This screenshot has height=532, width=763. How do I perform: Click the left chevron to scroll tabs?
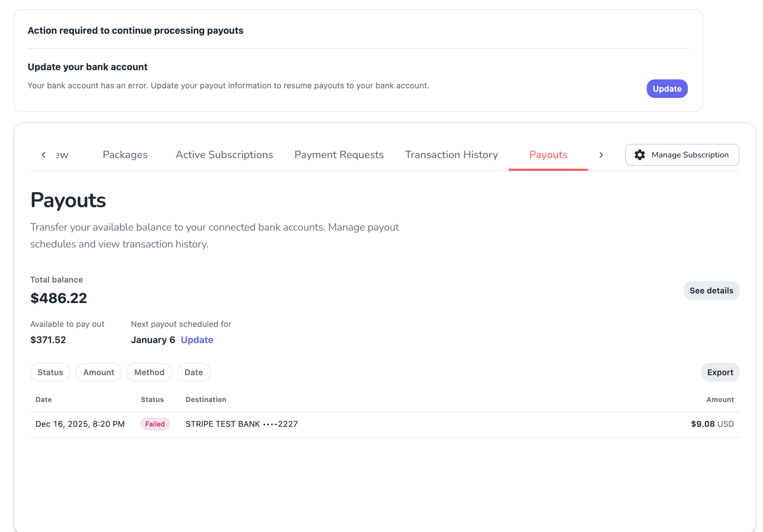coord(43,155)
